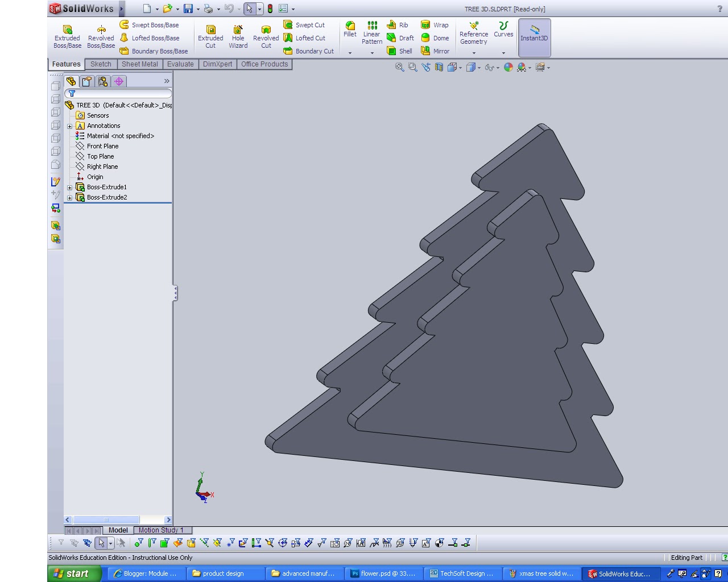Click the Draft feature tool
The image size is (728, 582).
click(400, 38)
